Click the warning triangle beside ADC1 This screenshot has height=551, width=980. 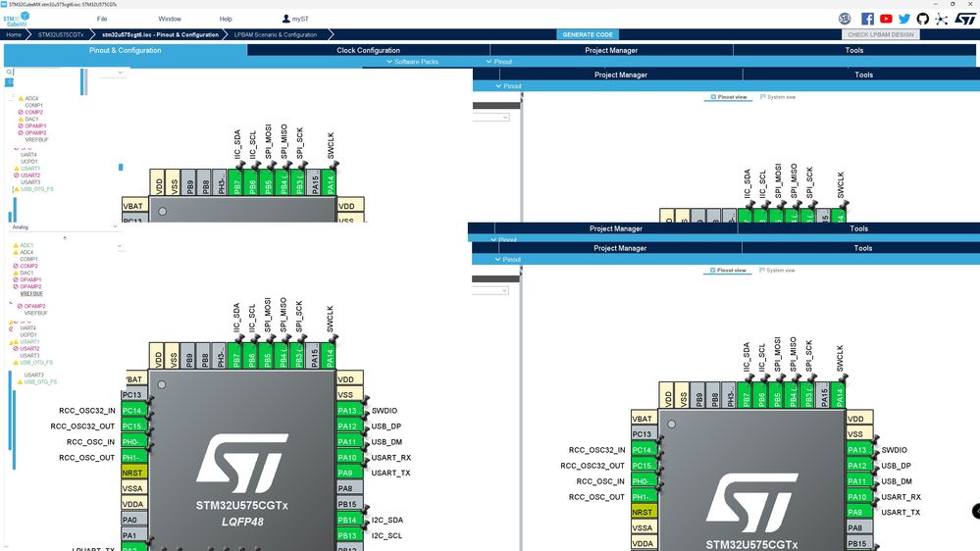click(x=16, y=245)
